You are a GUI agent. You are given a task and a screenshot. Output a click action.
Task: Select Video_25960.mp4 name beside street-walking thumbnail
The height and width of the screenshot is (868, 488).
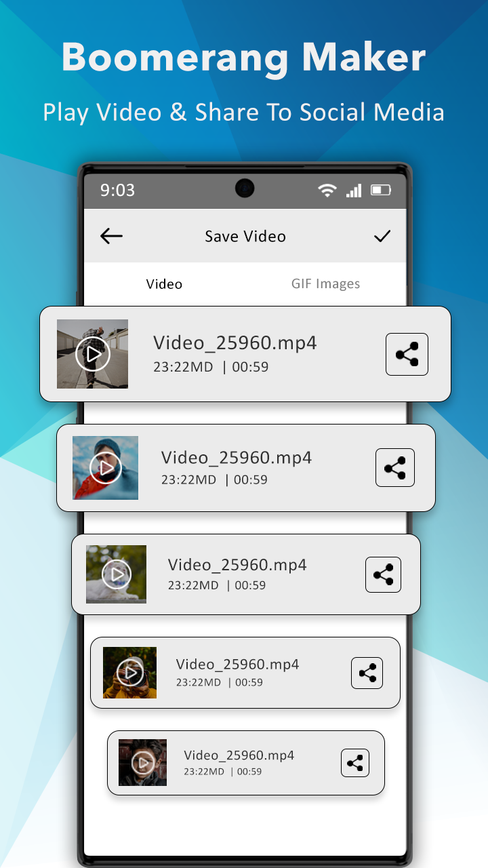[x=235, y=343]
